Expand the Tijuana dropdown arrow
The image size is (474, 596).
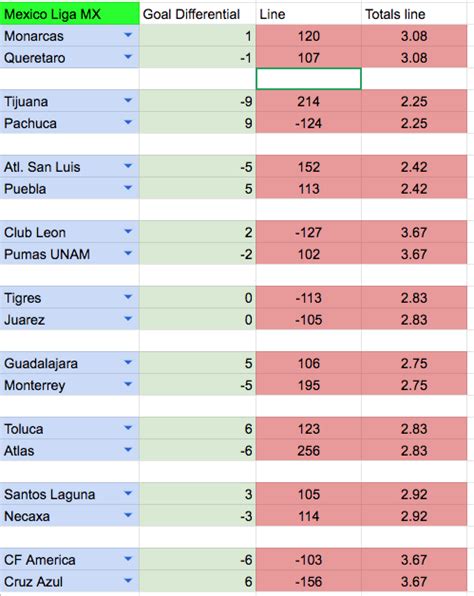[128, 101]
